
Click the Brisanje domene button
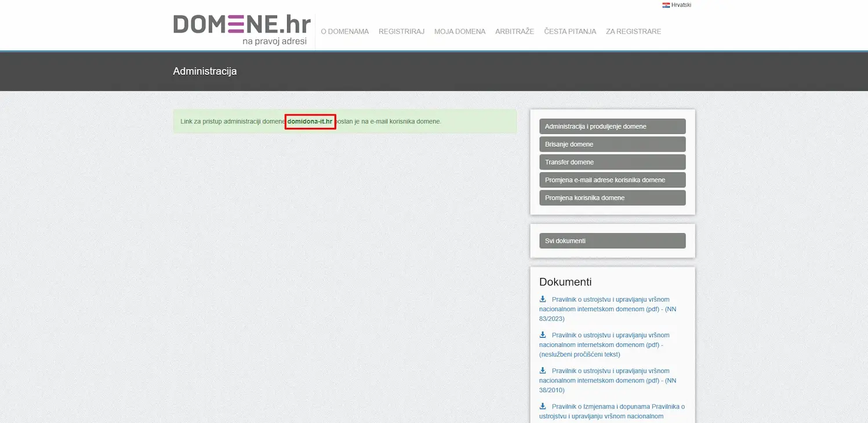click(x=612, y=144)
